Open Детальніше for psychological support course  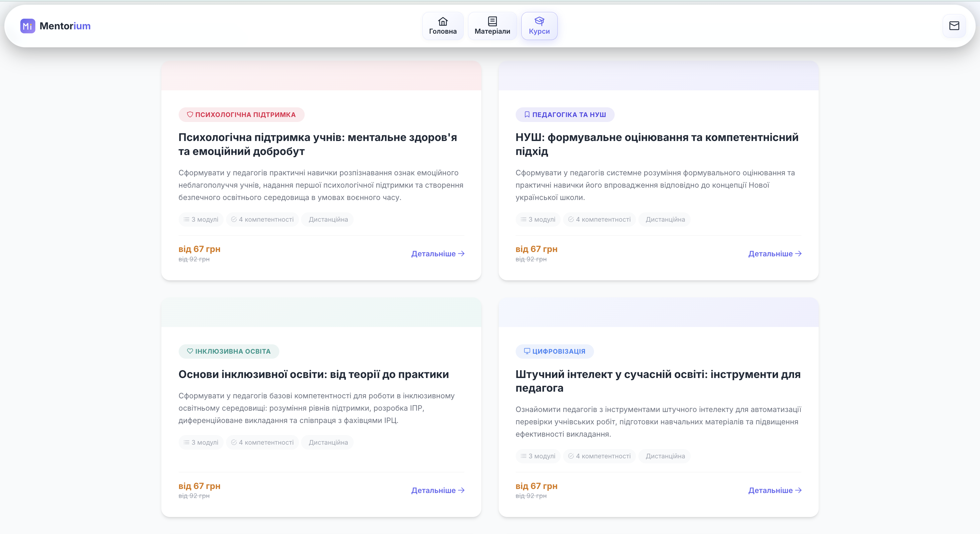437,254
